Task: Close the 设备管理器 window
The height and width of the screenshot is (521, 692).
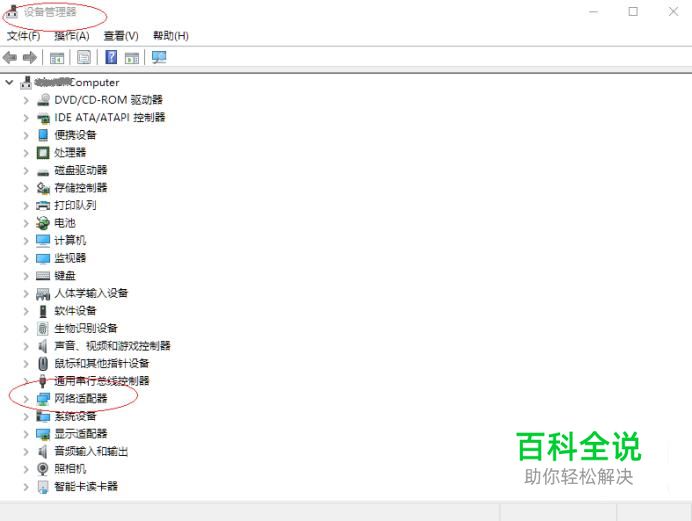Action: point(673,11)
